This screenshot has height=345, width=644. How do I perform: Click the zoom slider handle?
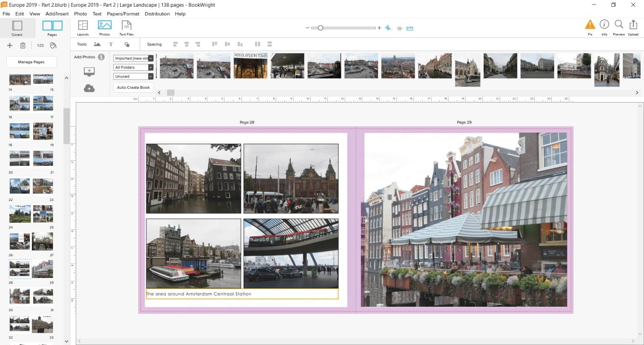320,28
